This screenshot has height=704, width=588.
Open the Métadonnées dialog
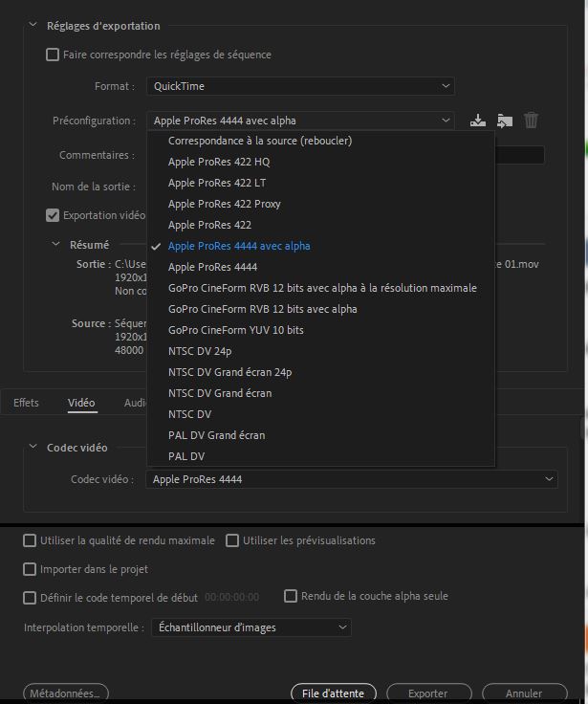[x=66, y=693]
